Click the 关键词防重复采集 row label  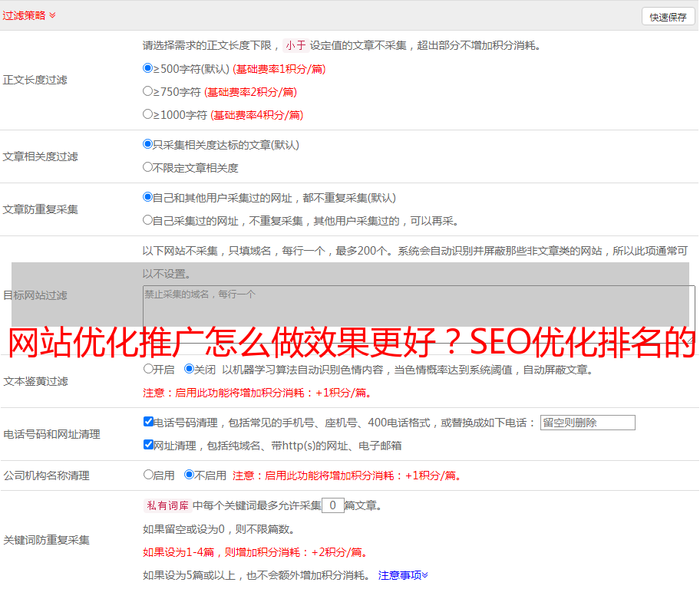[x=46, y=540]
